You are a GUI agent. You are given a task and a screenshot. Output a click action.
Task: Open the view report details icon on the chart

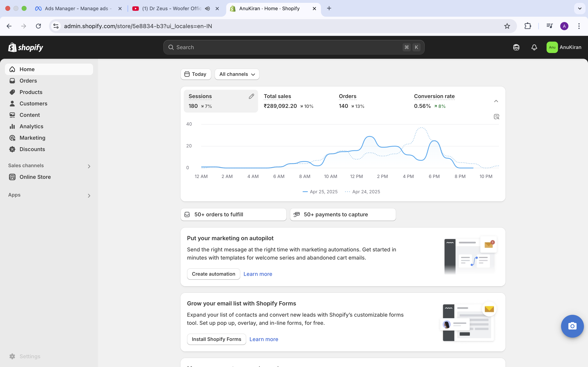496,117
